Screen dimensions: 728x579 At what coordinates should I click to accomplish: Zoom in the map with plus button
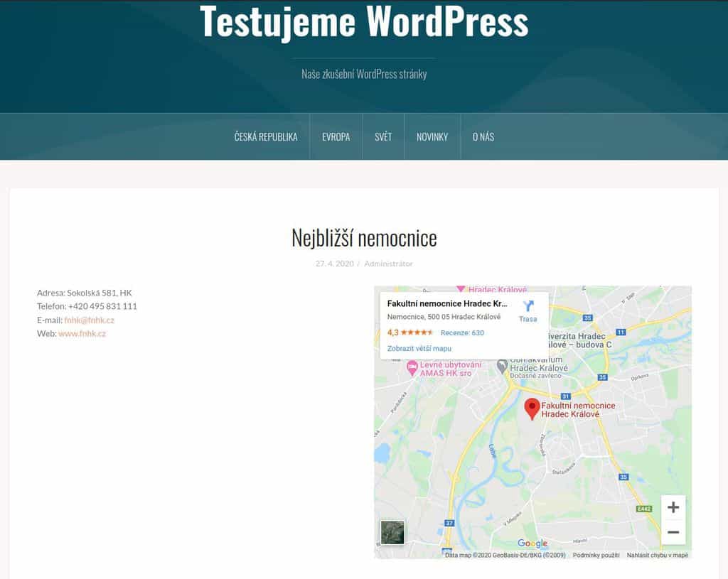pyautogui.click(x=673, y=507)
